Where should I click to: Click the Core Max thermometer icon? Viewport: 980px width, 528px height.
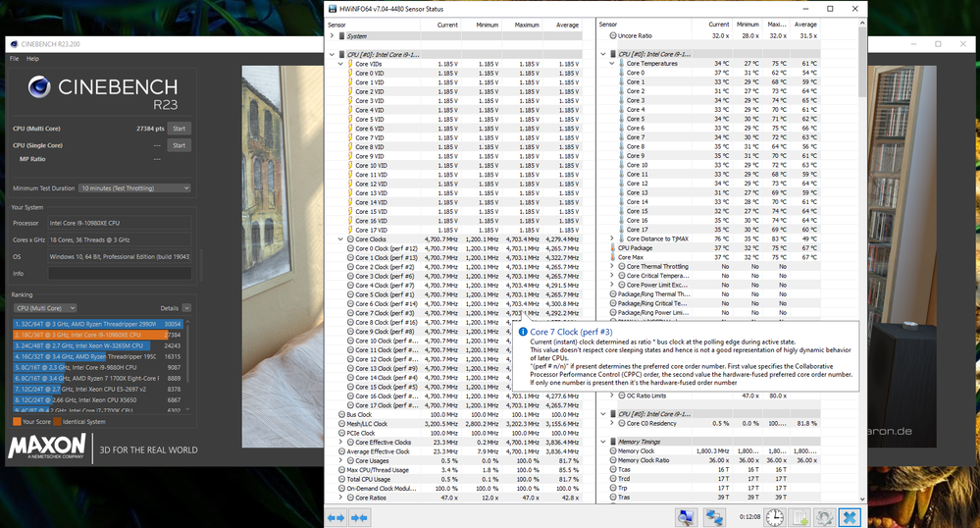(x=613, y=257)
